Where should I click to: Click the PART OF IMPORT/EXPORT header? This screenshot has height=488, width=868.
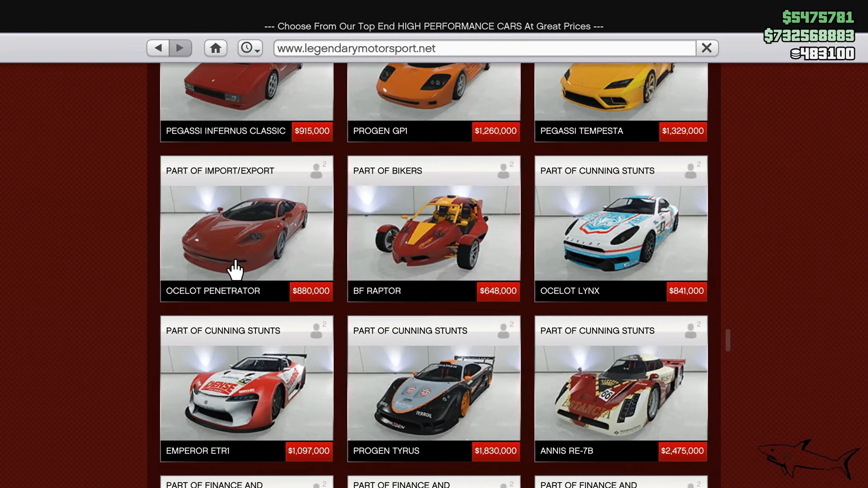point(220,171)
